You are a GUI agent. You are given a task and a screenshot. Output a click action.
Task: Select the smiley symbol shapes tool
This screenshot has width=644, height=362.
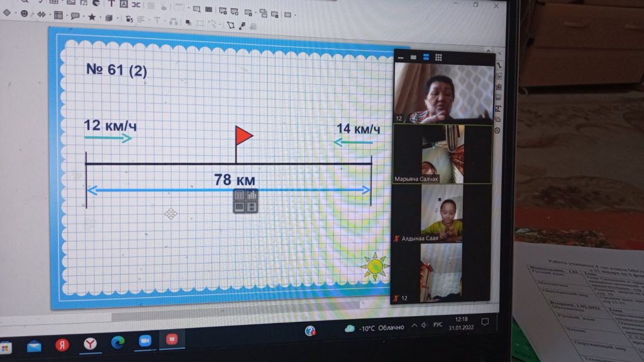[24, 14]
